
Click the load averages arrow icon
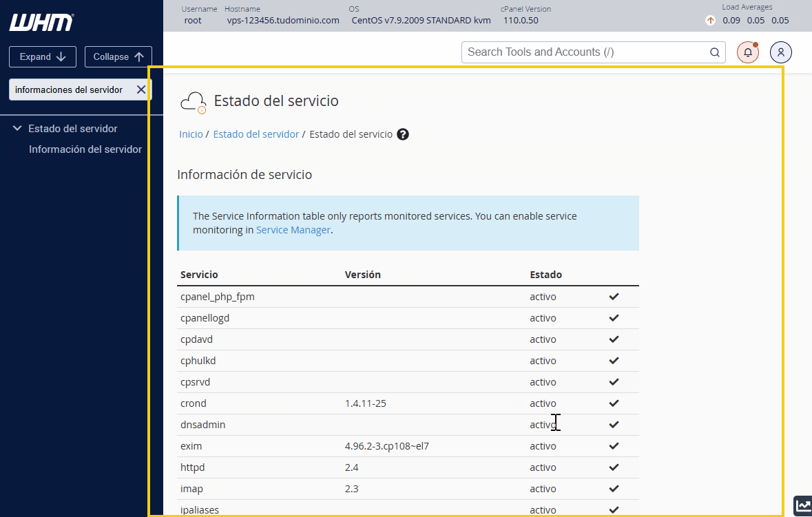710,21
